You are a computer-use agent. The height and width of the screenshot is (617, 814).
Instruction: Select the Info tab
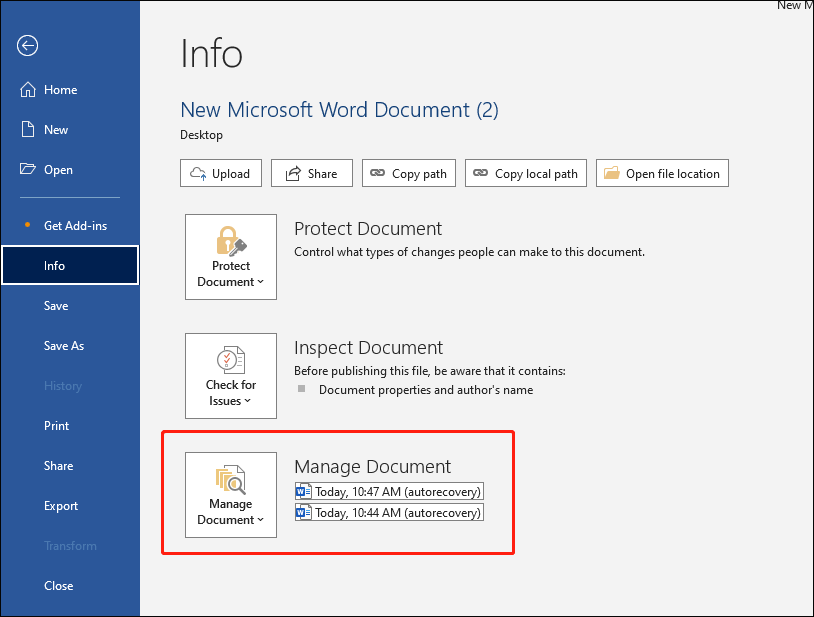tap(70, 266)
